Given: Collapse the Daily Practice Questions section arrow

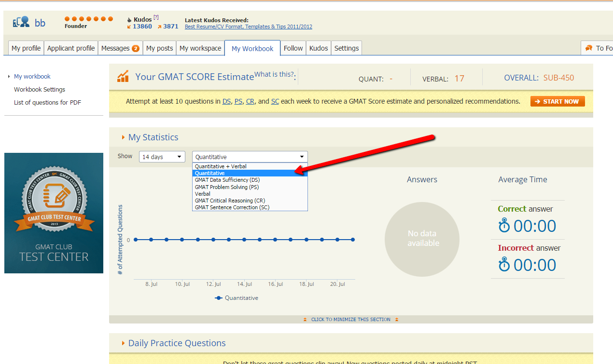Looking at the screenshot, I should point(123,343).
